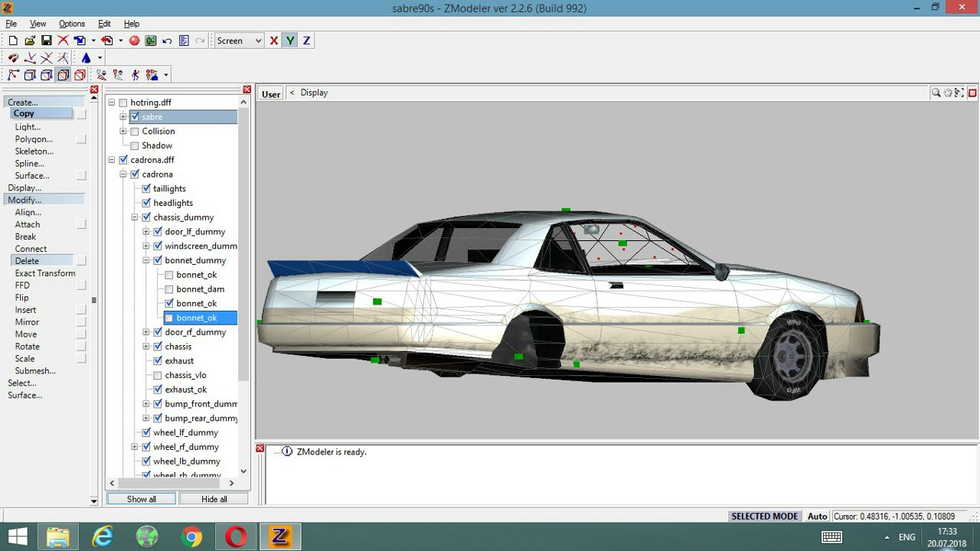Viewport: 980px width, 551px height.
Task: Open the Materials editor red sphere icon
Action: (134, 41)
